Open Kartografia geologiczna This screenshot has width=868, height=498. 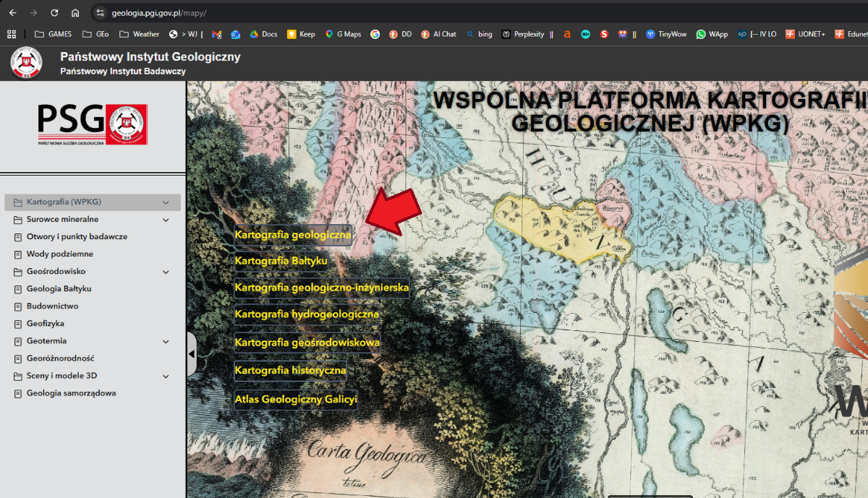pyautogui.click(x=292, y=234)
